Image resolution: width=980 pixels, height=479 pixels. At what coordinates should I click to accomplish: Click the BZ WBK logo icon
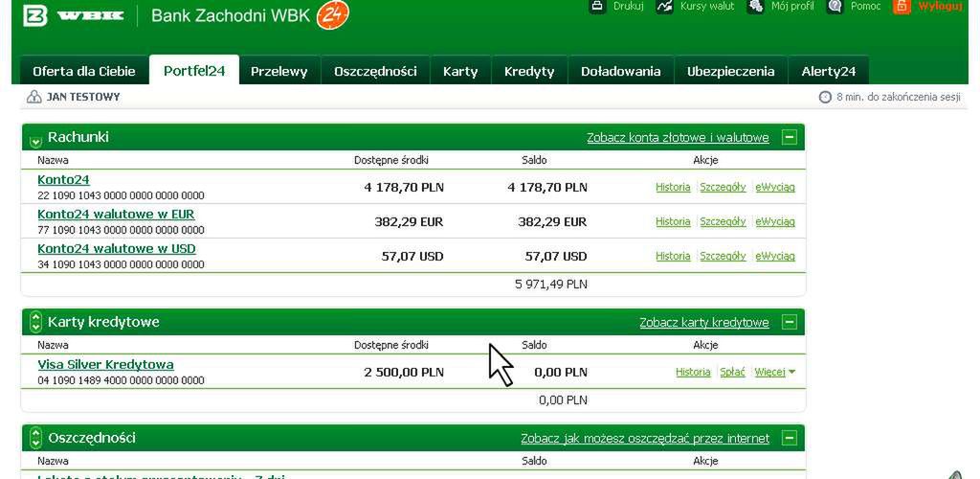pyautogui.click(x=35, y=15)
